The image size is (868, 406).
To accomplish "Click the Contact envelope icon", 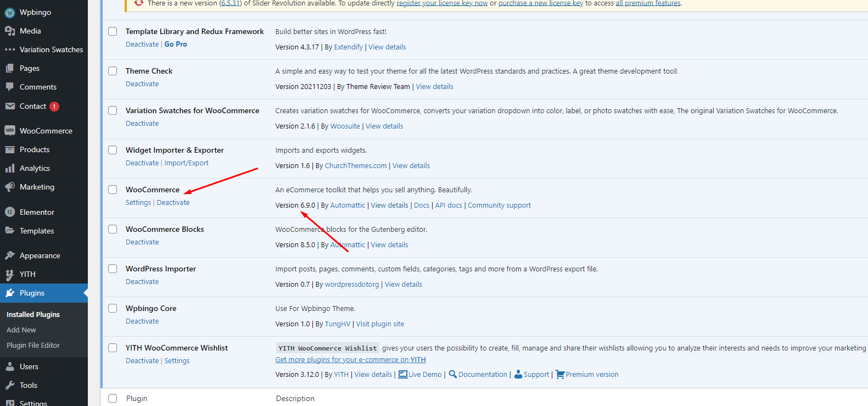I will [10, 106].
